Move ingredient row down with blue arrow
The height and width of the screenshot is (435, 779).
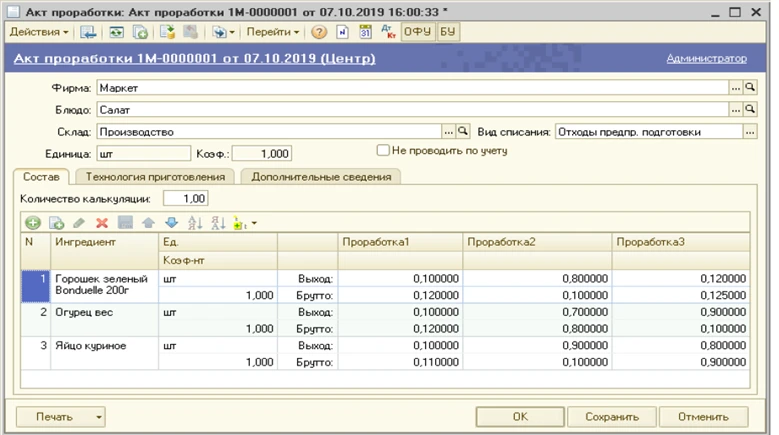(x=170, y=222)
